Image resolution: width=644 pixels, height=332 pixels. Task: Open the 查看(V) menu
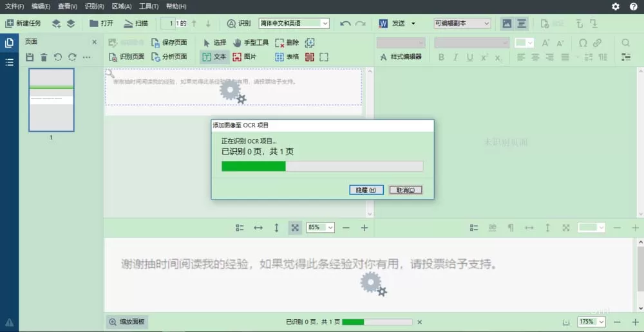tap(68, 6)
